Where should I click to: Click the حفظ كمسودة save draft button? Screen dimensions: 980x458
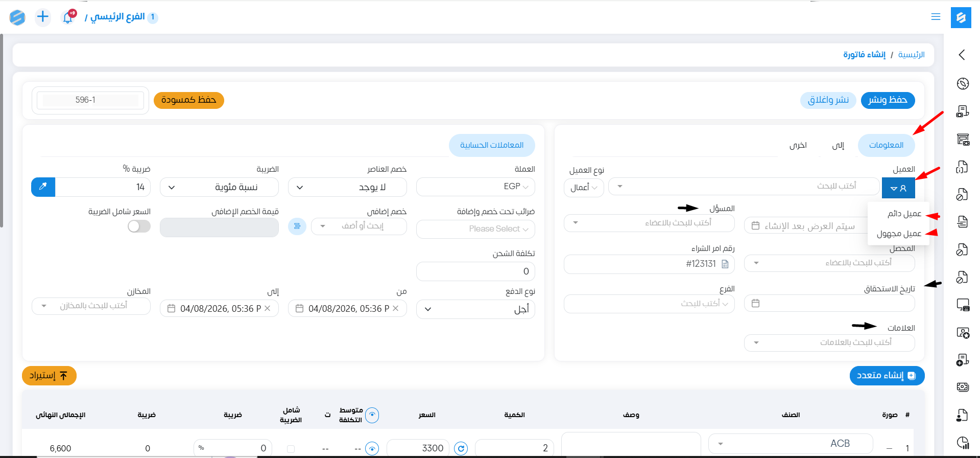[x=188, y=100]
